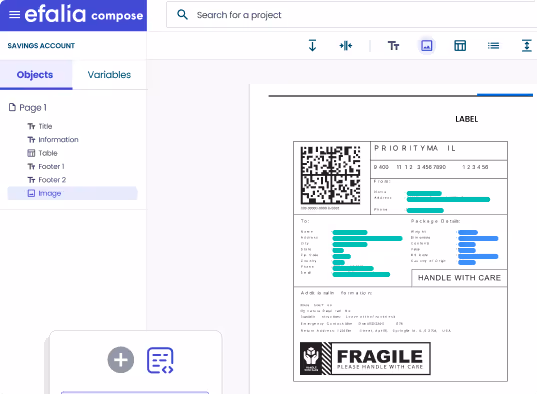
Task: Click the Package Details heading in label
Action: coord(435,221)
